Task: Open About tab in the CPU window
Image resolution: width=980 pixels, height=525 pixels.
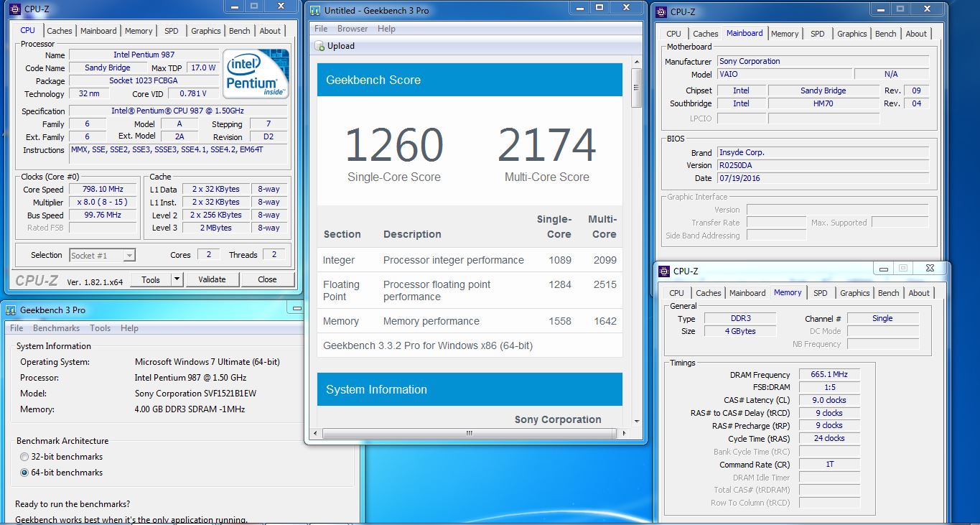Action: 270,31
